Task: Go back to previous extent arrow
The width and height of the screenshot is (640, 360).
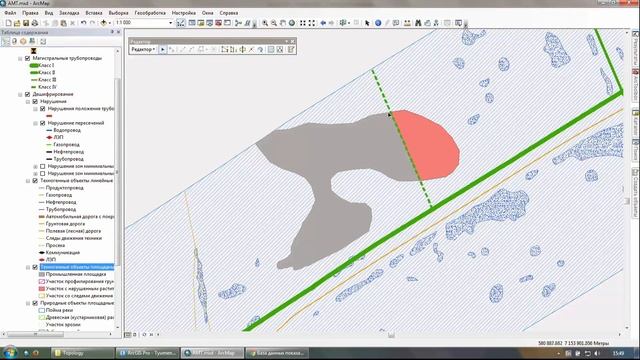Action: point(323,23)
